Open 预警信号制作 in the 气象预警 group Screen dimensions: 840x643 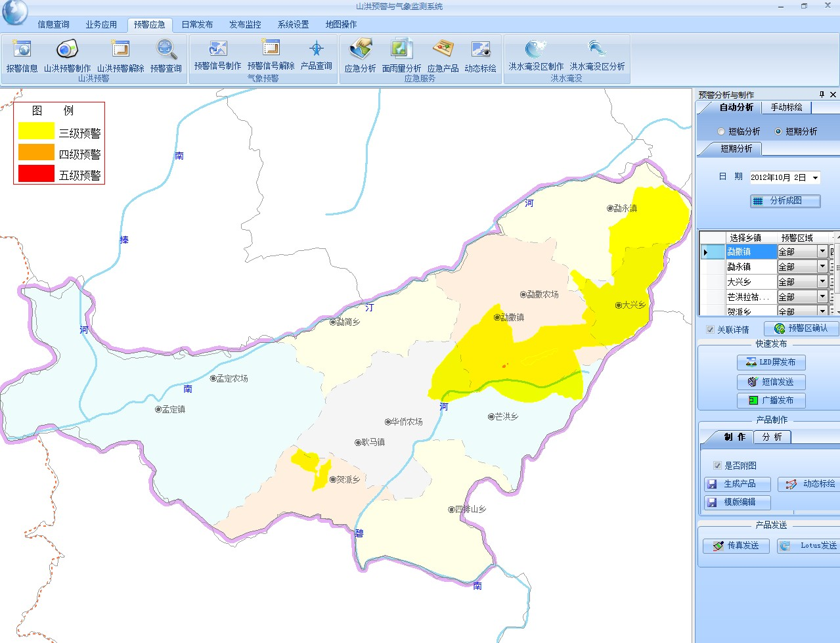tap(217, 50)
